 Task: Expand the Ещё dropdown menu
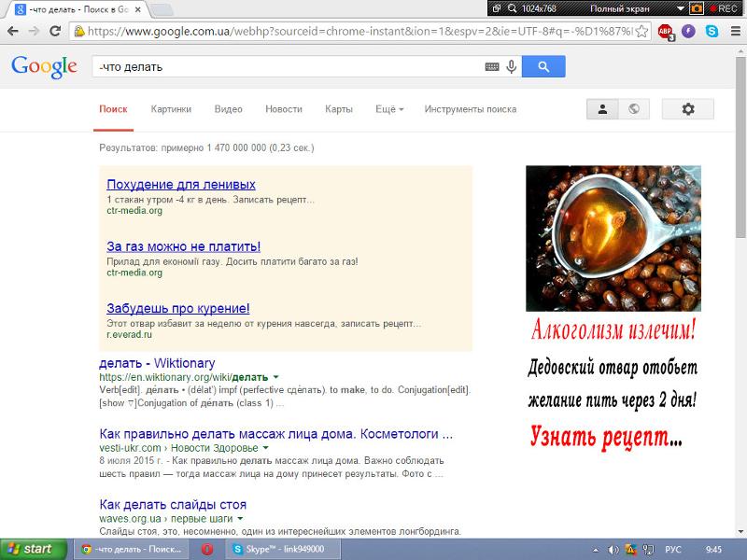389,109
